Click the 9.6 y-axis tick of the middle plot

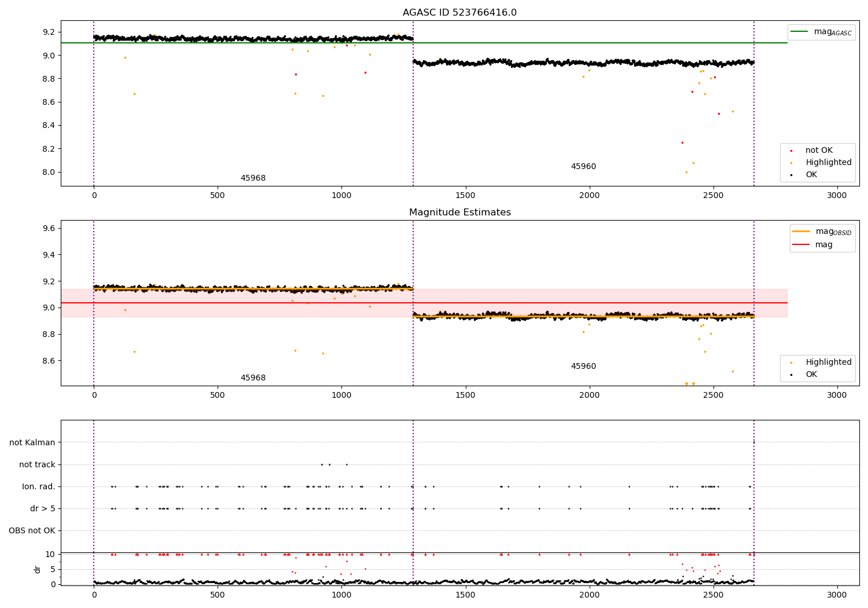[x=49, y=229]
